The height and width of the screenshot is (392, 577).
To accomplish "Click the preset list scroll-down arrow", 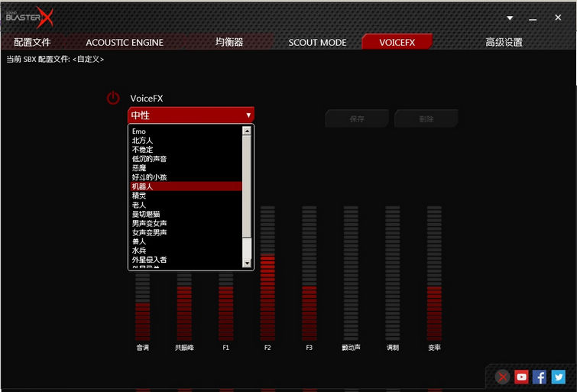I will pos(247,264).
